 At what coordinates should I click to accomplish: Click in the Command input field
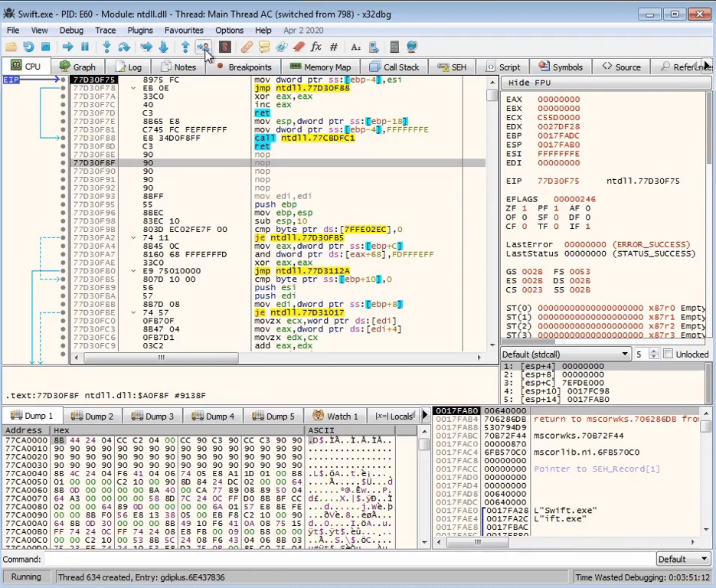345,559
